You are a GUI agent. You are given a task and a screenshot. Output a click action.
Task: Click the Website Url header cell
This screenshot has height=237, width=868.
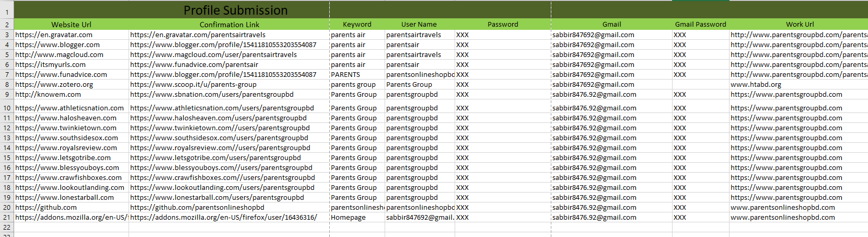(71, 25)
